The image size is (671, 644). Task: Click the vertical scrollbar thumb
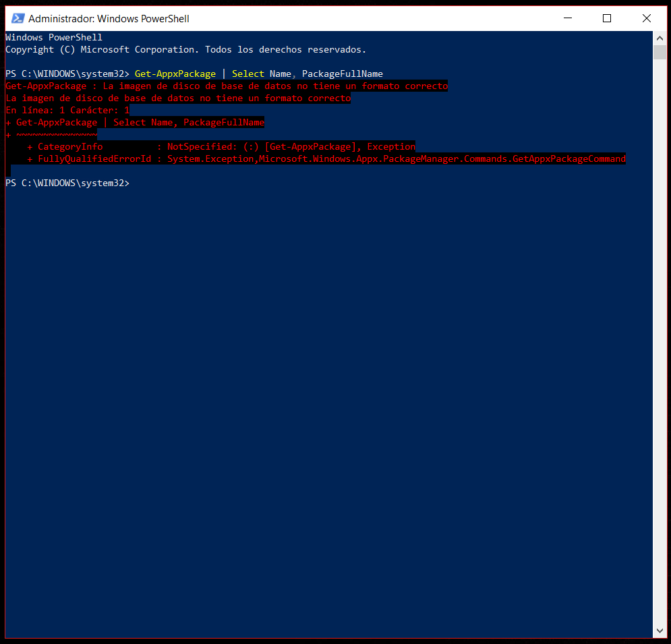660,52
